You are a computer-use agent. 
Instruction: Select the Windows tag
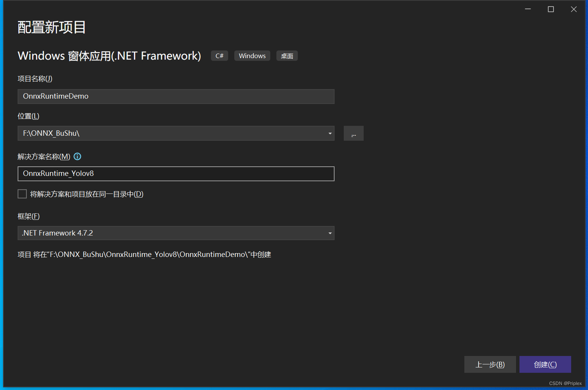[x=252, y=56]
